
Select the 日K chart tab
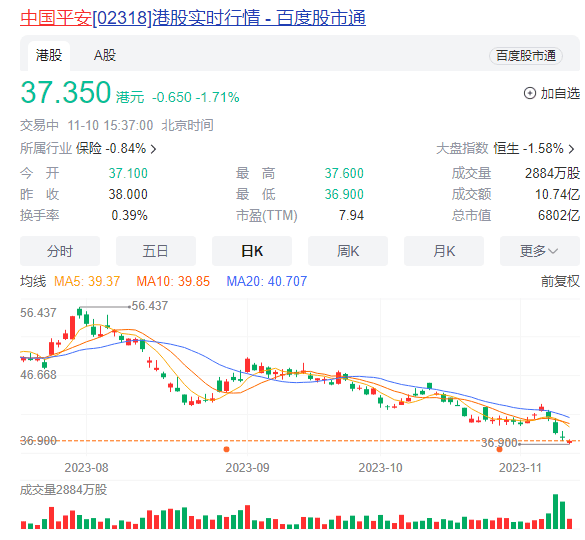click(x=252, y=251)
